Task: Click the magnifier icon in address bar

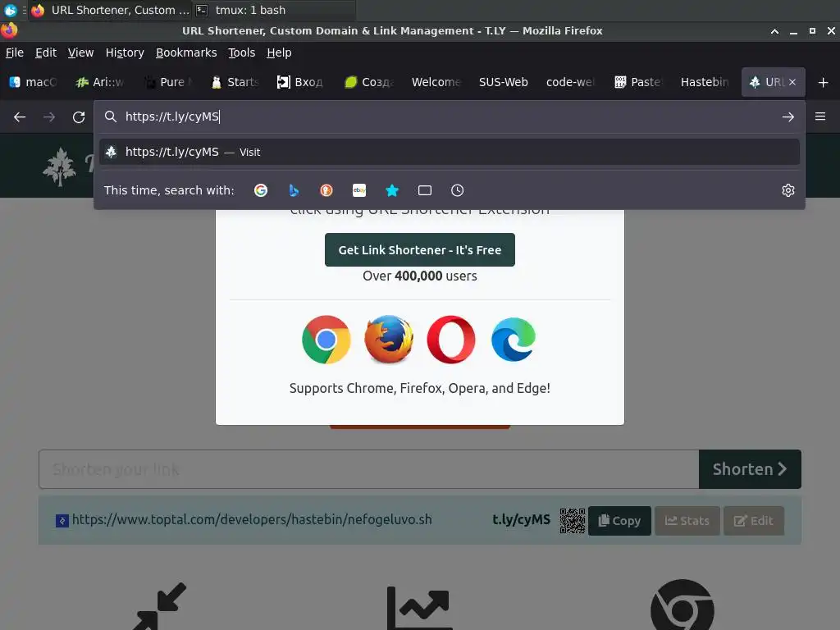Action: [111, 116]
